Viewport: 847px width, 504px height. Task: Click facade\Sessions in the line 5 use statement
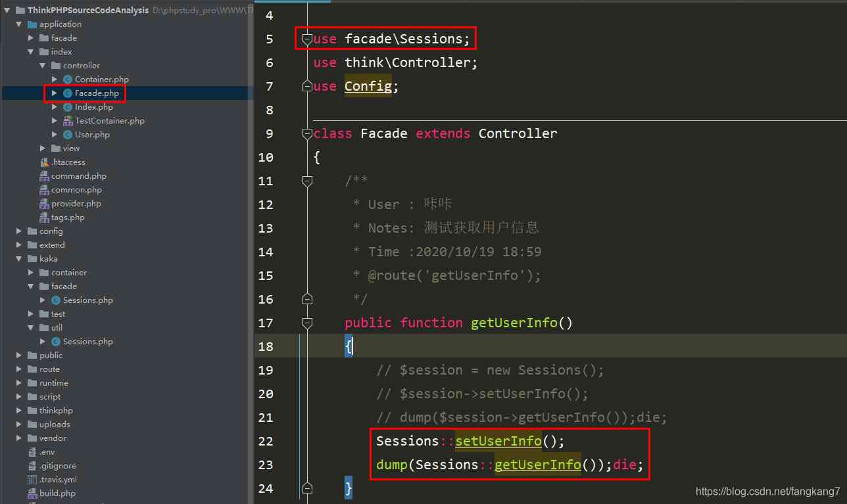click(404, 39)
